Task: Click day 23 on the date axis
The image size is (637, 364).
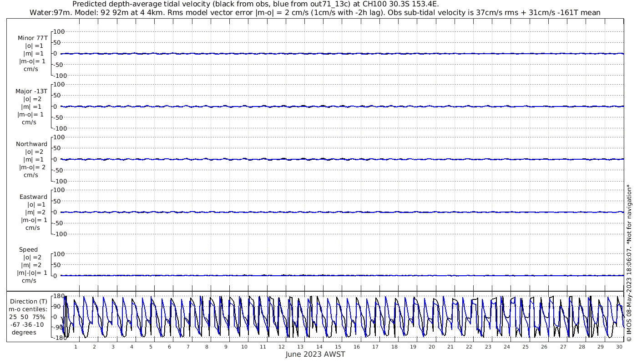Action: [488, 347]
